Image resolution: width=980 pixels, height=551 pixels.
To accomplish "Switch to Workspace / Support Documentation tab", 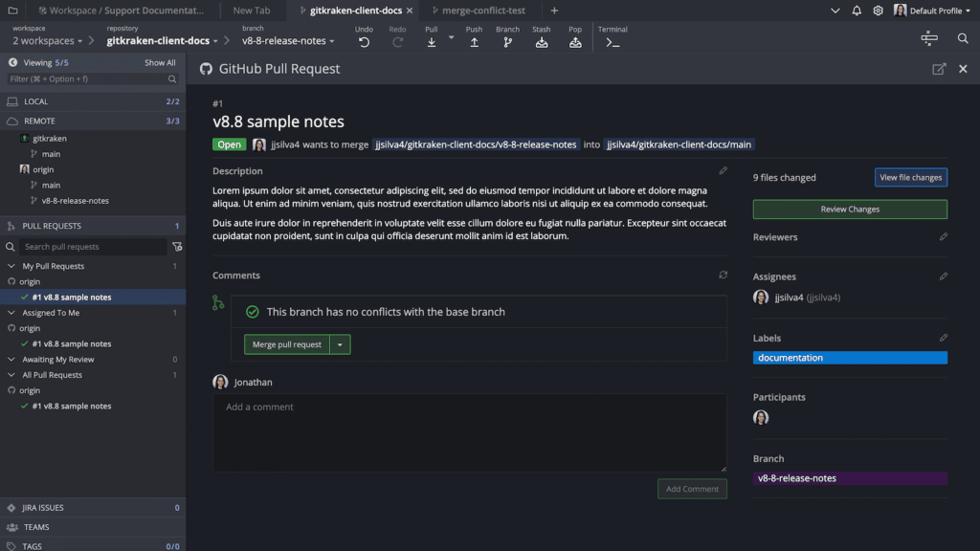I will 122,11.
